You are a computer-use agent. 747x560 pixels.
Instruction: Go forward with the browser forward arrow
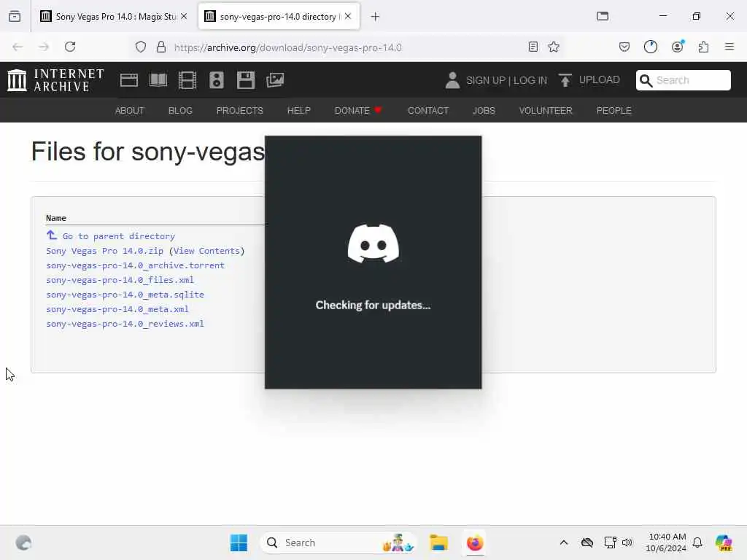coord(44,47)
